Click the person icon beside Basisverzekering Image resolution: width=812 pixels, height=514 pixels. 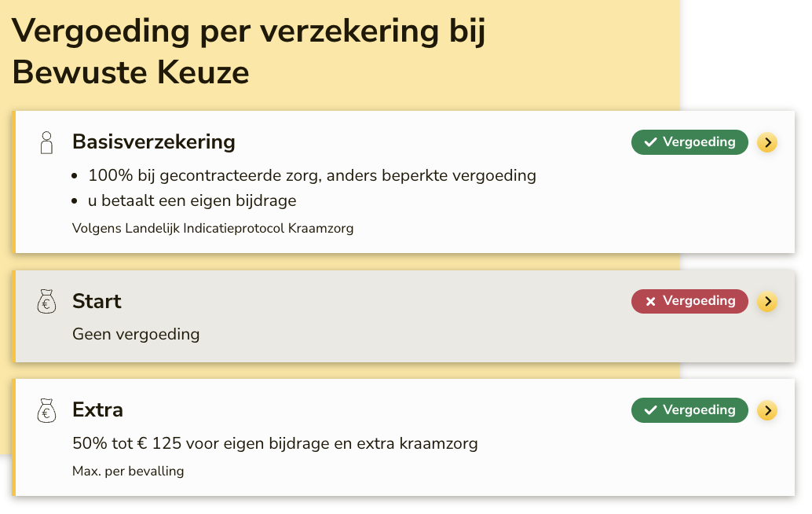46,142
